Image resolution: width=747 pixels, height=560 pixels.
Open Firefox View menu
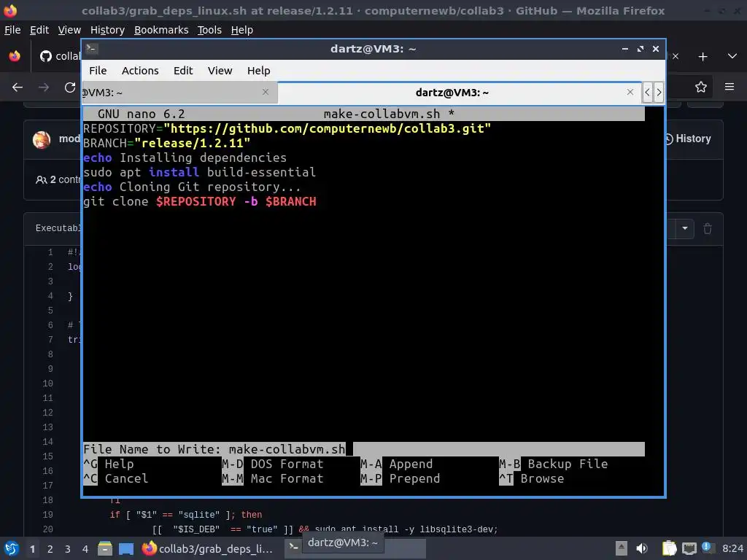click(x=69, y=30)
